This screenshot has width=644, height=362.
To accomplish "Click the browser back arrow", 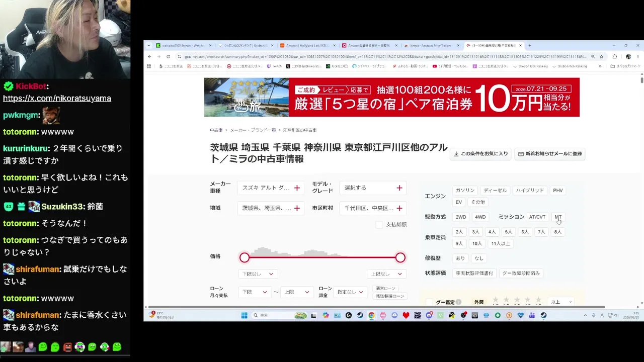I will pyautogui.click(x=149, y=57).
